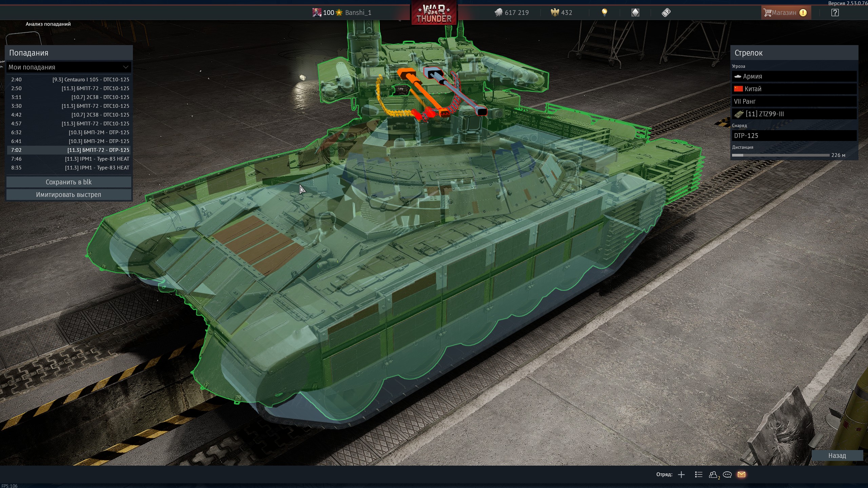
Task: Add squad member with plus icon
Action: click(x=681, y=474)
